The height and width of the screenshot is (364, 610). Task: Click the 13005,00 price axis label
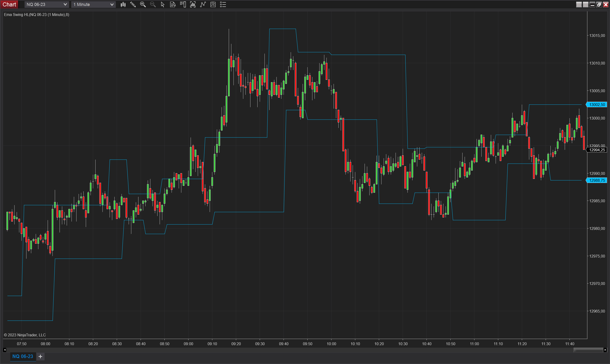coord(597,91)
